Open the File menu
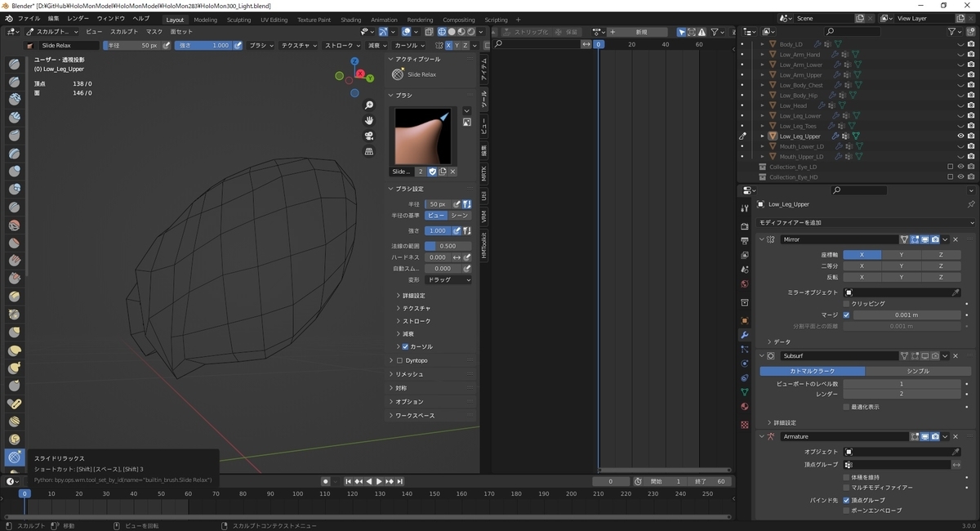 coord(29,18)
